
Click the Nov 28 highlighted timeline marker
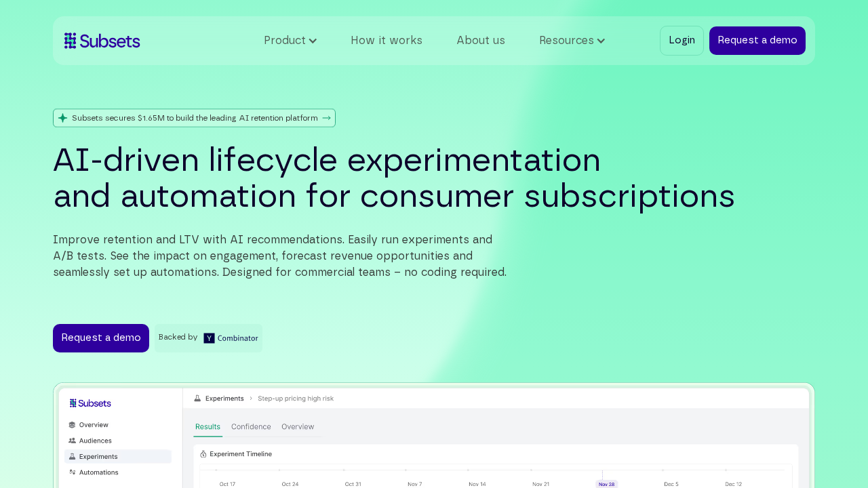click(606, 483)
